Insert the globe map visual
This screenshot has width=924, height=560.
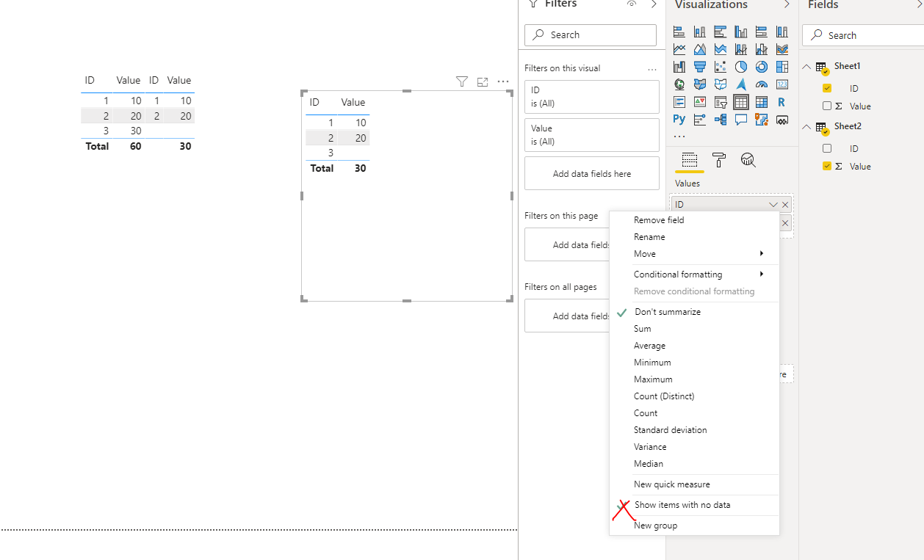click(x=679, y=84)
